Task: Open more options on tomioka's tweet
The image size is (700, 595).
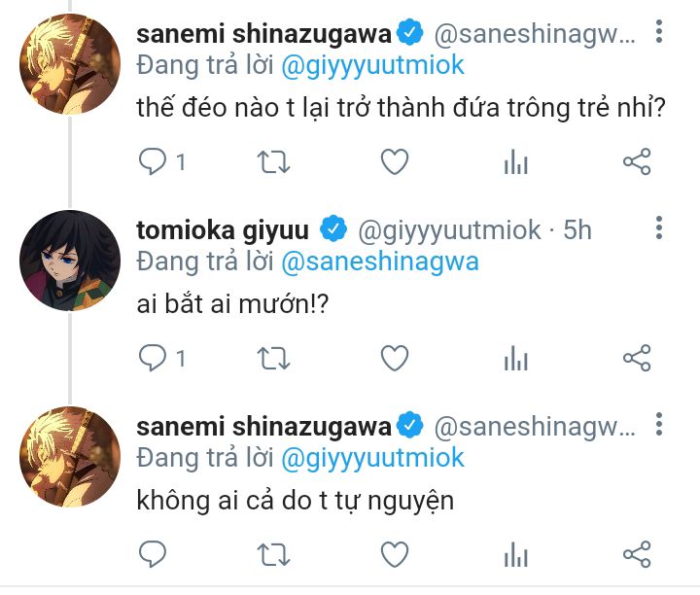Action: tap(659, 229)
